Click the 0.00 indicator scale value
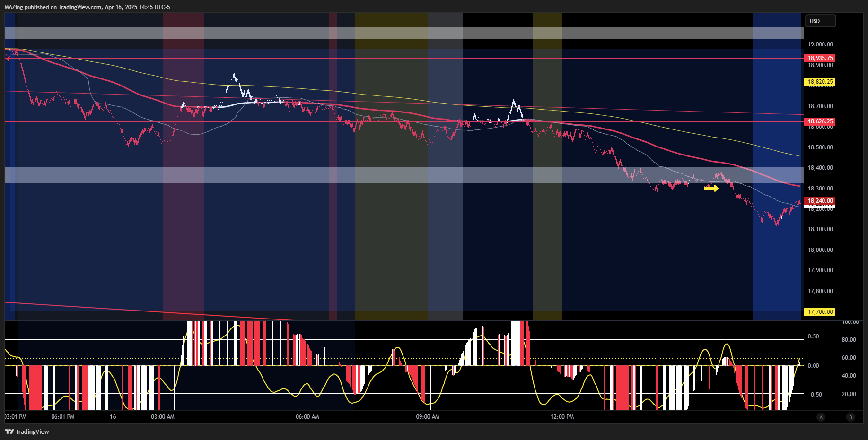 (x=813, y=366)
